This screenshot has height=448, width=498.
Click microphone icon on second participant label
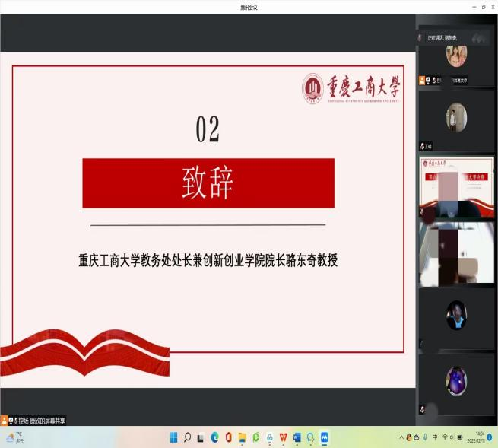point(423,146)
